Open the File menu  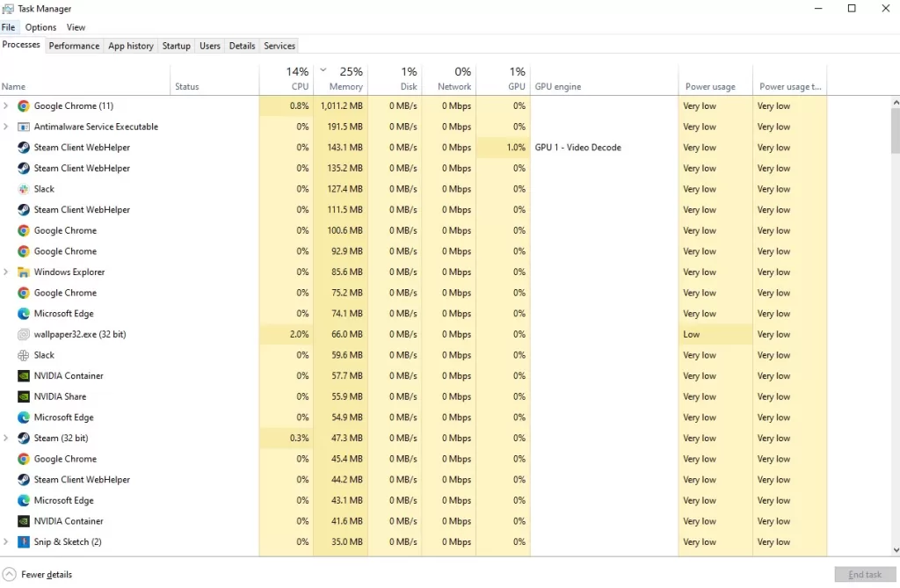8,27
